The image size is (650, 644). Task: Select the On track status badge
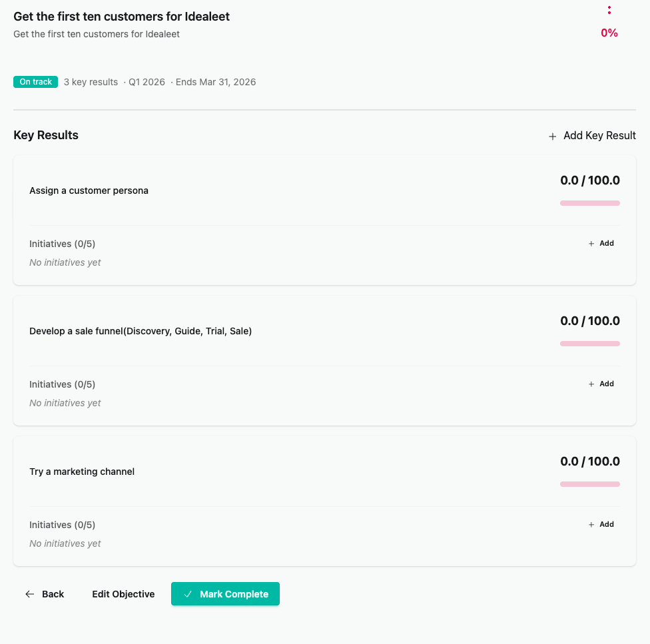(x=35, y=81)
